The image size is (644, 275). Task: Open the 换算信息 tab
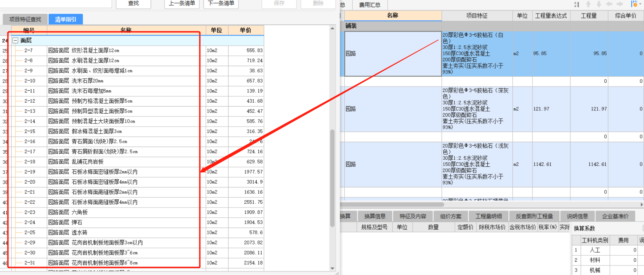pos(375,216)
